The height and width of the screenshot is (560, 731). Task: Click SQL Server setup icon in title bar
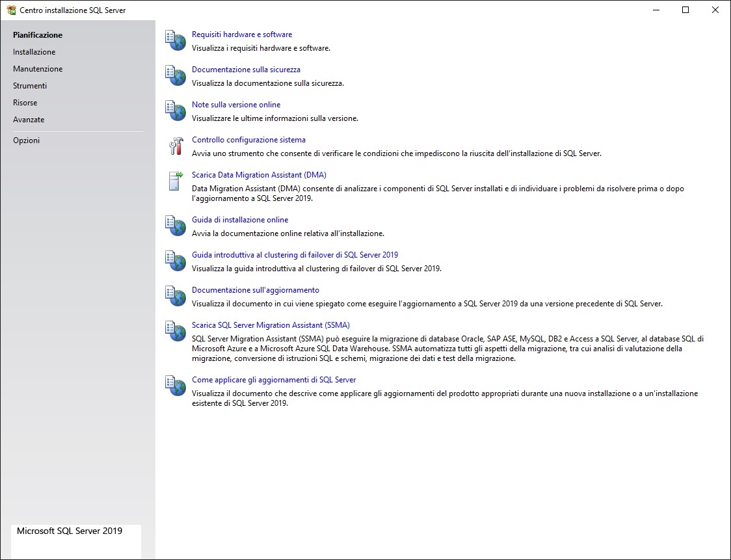11,10
